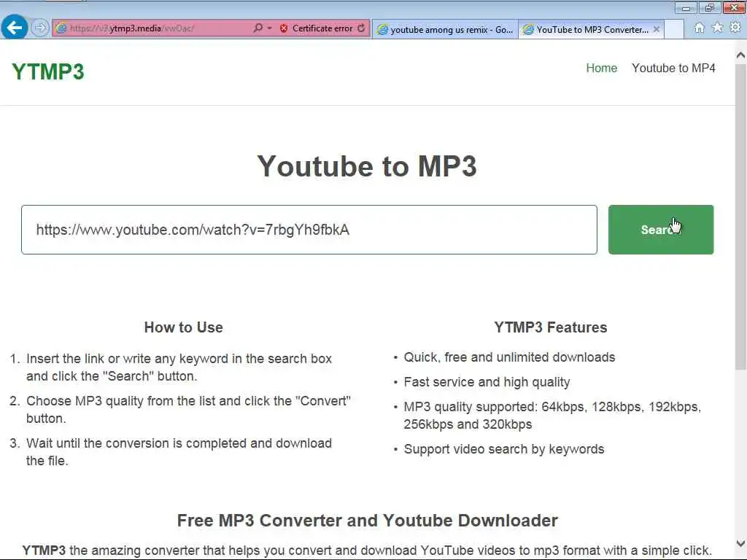Click the search magnifier in address bar

pyautogui.click(x=258, y=28)
